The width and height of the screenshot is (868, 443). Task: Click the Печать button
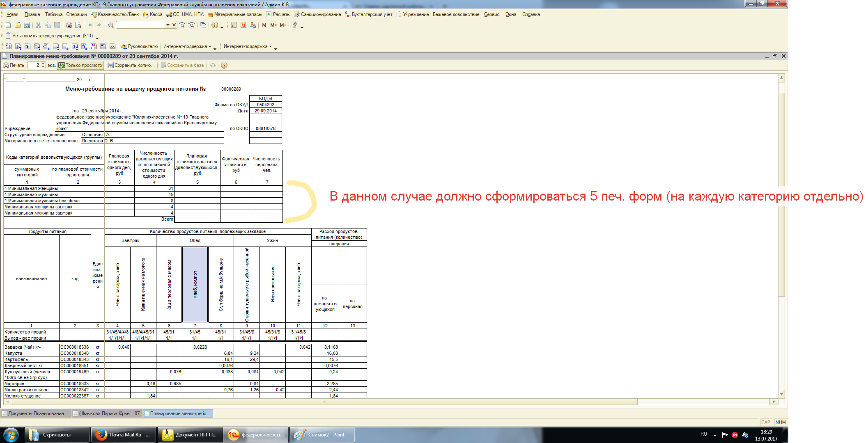click(14, 65)
